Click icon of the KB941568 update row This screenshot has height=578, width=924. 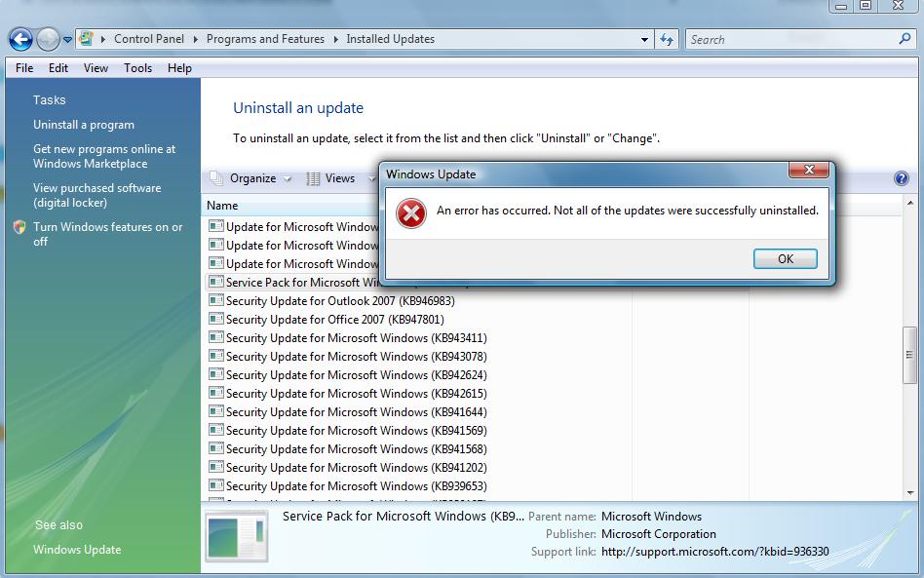216,448
